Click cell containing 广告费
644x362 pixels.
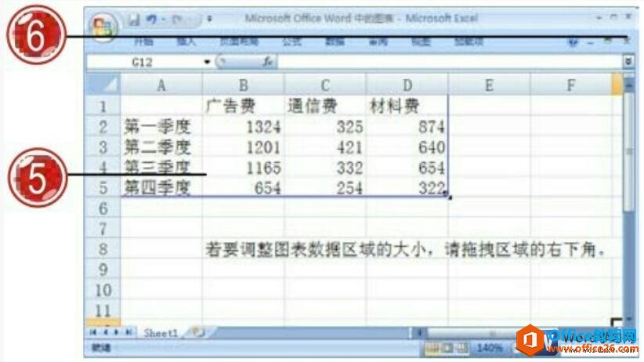tap(243, 106)
